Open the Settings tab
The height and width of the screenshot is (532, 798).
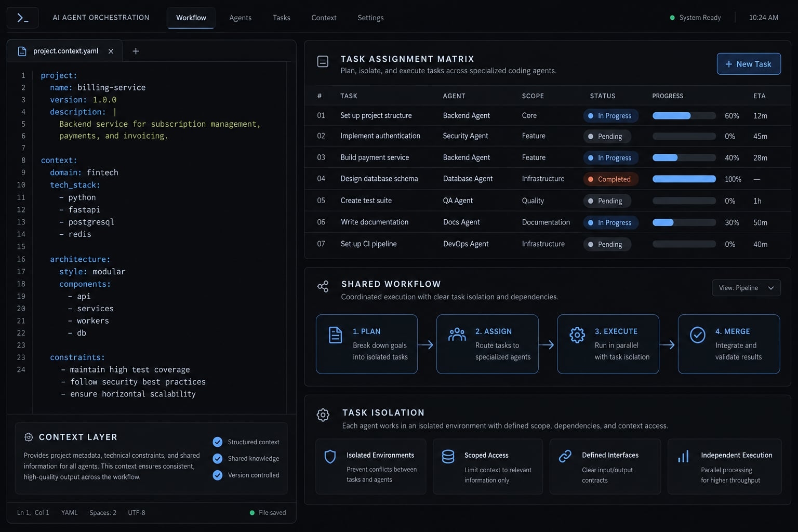coord(370,18)
